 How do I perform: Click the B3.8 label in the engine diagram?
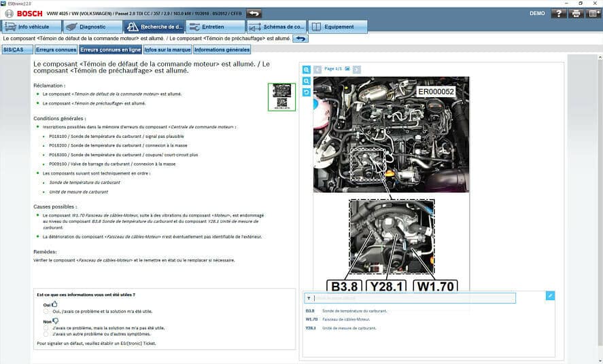[x=344, y=286]
